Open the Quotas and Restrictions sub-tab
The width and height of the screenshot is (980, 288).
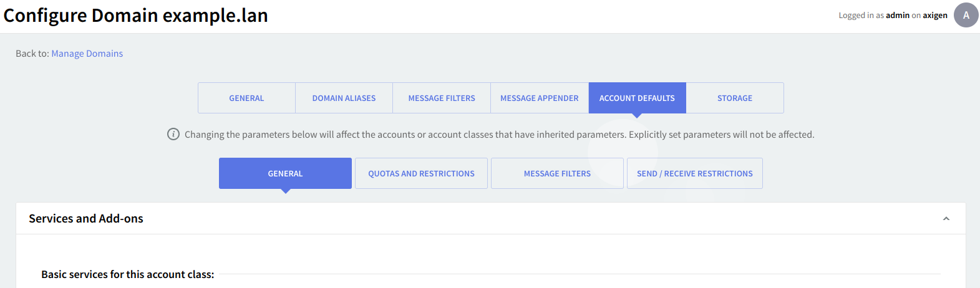tap(421, 173)
